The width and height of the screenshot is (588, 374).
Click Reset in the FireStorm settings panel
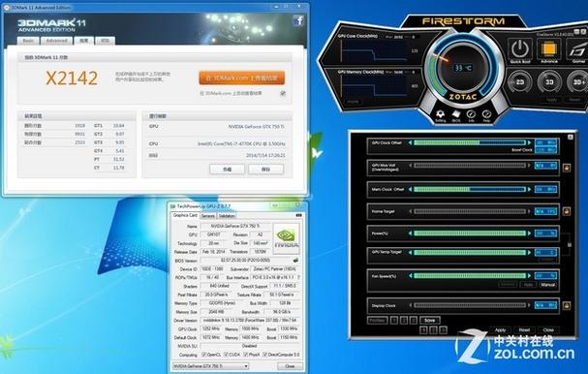click(x=524, y=330)
